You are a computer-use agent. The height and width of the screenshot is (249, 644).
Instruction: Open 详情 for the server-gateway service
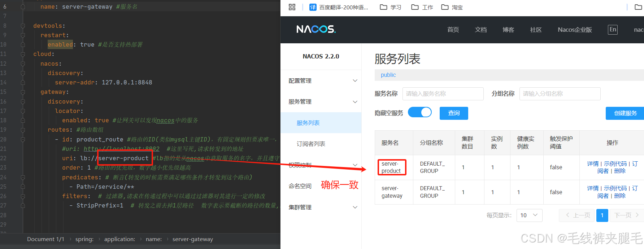(593, 188)
